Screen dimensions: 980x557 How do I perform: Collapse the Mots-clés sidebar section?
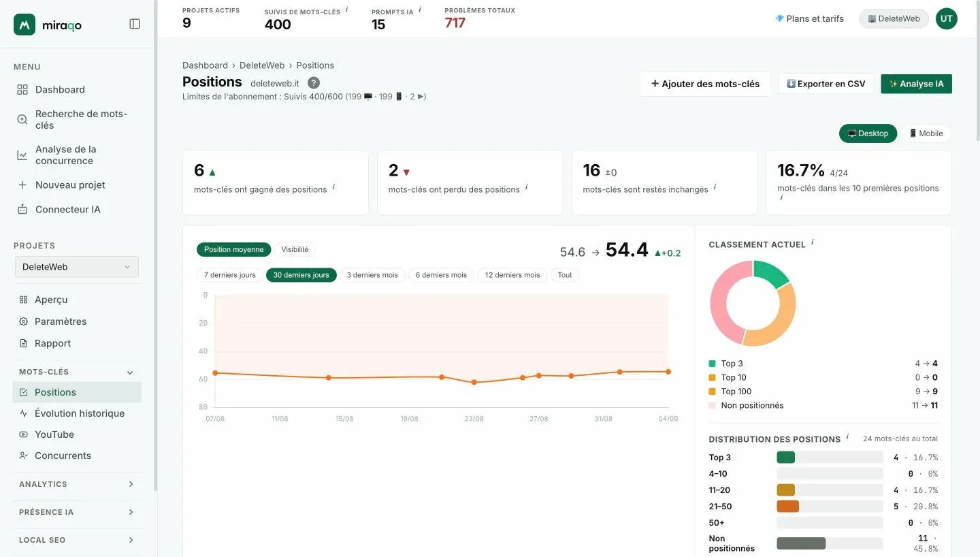click(77, 372)
